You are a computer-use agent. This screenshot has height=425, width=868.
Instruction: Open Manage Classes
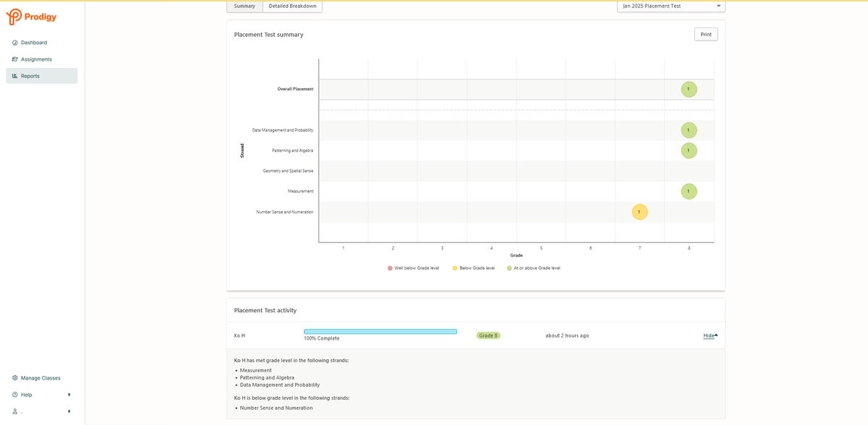point(42,378)
